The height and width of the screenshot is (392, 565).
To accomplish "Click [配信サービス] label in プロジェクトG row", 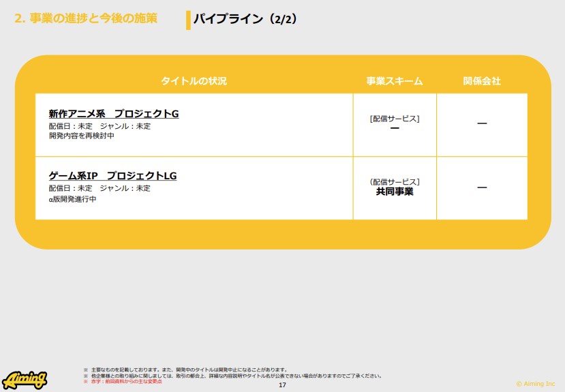I will tap(395, 119).
